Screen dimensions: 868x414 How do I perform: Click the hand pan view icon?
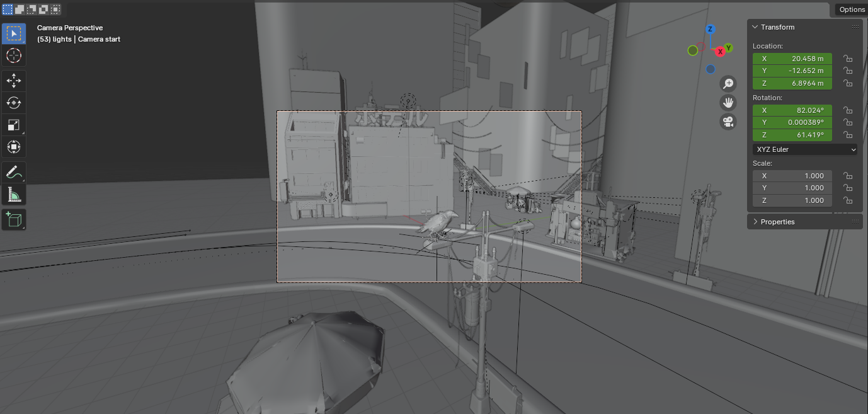point(728,103)
